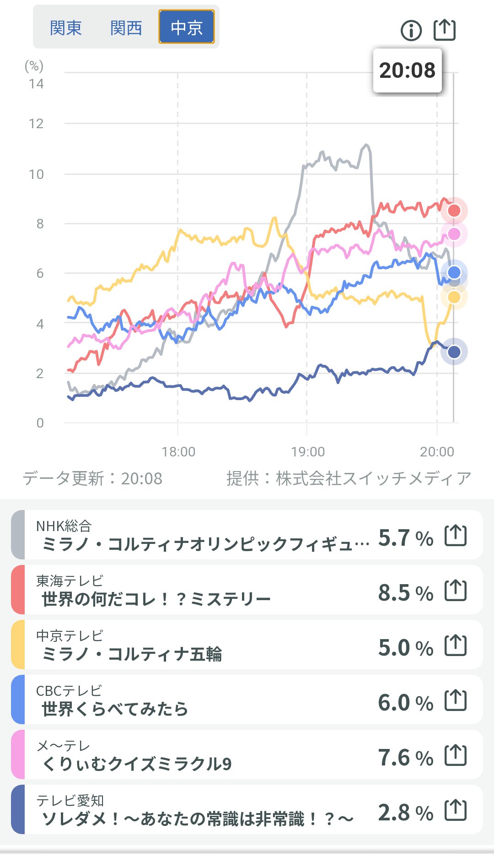The height and width of the screenshot is (868, 494).
Task: Share the NHK総合 program row
Action: 456,536
